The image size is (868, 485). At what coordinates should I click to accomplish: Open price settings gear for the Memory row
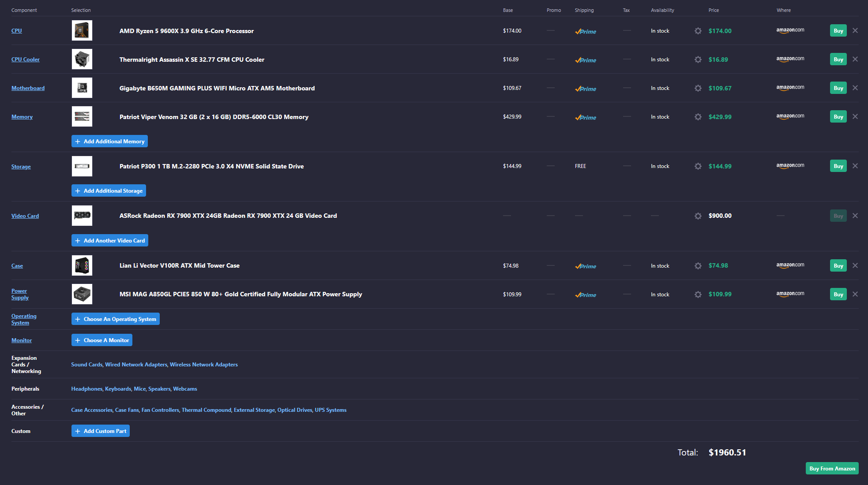point(698,117)
